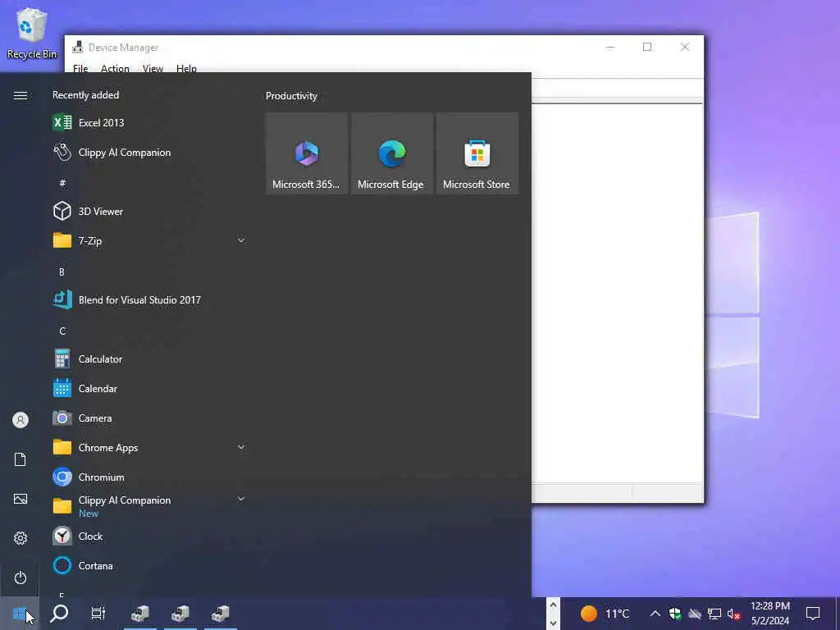Open the taskbar clock showing 12:28 PM
This screenshot has height=630, width=840.
tap(770, 614)
